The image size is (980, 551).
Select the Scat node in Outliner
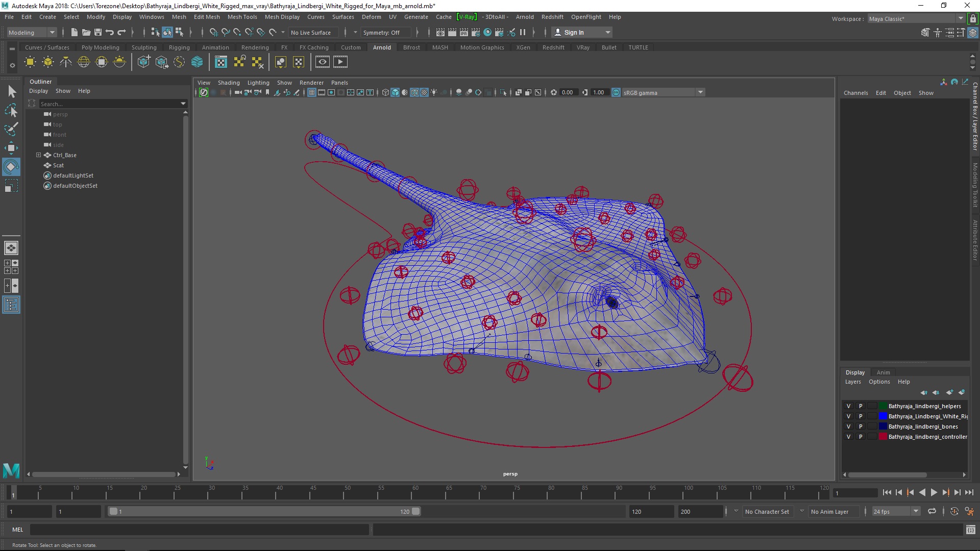point(58,165)
